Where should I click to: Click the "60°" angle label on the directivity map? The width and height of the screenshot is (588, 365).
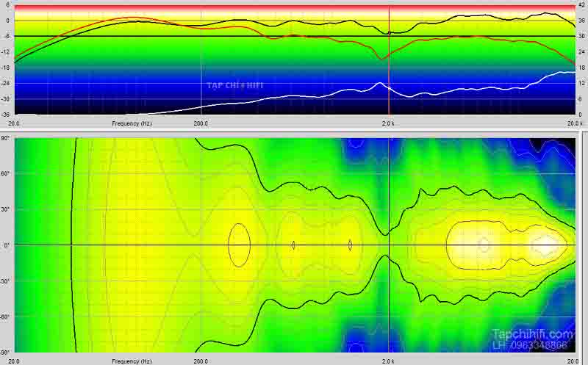6,174
